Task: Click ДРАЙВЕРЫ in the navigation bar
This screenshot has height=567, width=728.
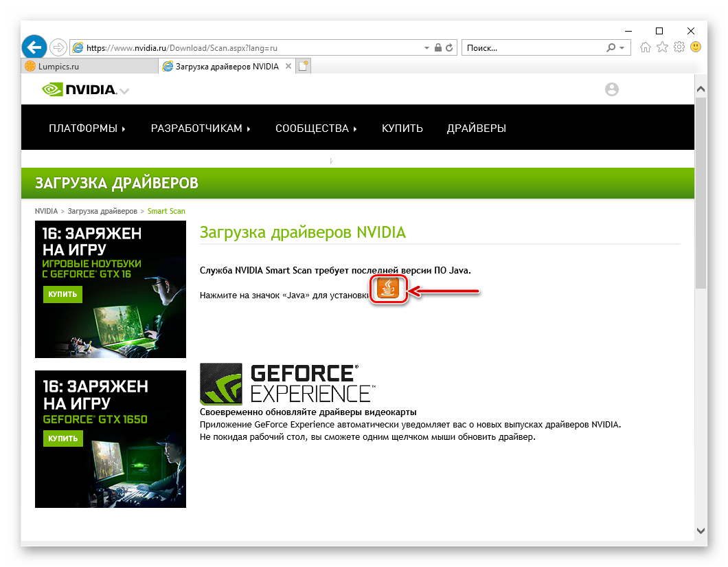Action: tap(477, 129)
